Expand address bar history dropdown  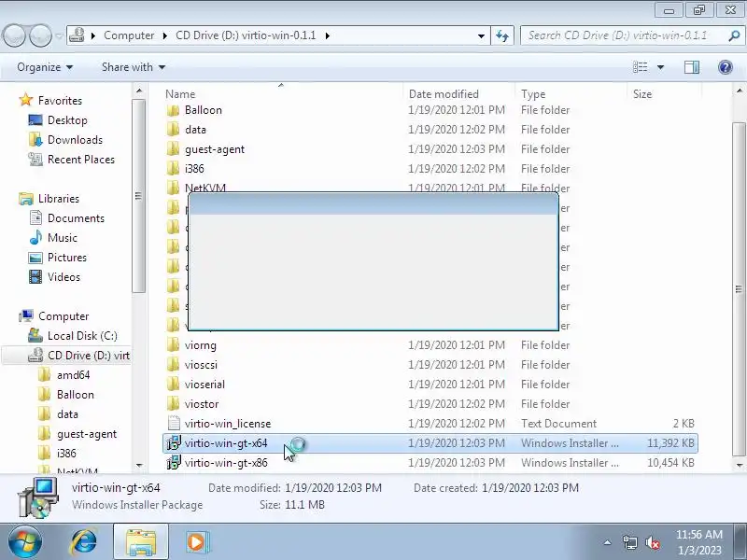tap(481, 35)
